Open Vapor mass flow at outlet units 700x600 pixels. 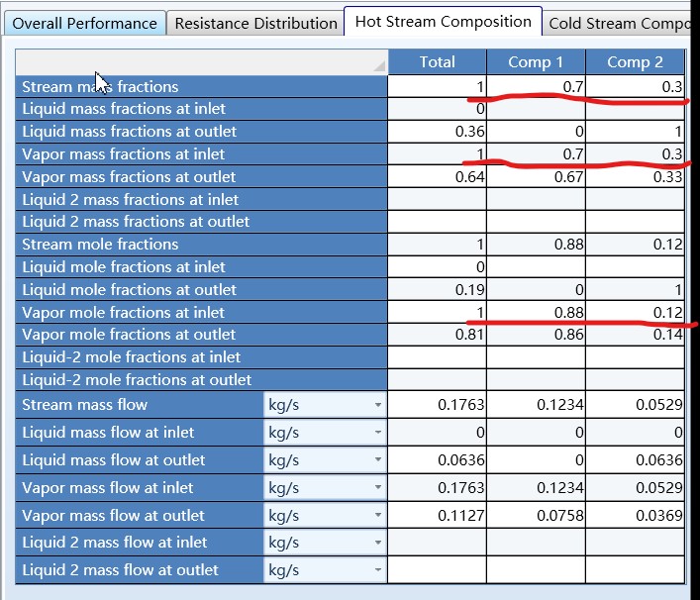point(377,516)
